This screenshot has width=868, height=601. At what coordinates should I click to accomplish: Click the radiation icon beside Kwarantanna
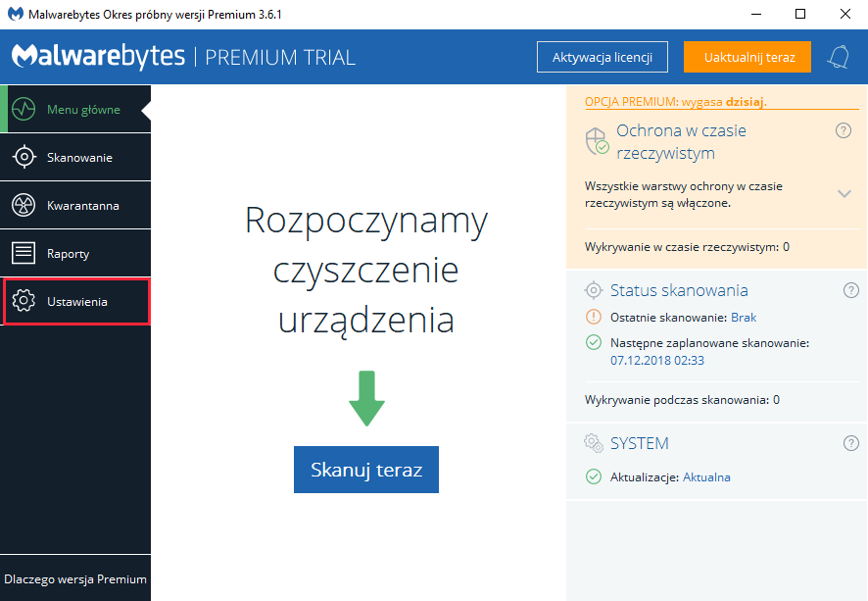pyautogui.click(x=24, y=206)
